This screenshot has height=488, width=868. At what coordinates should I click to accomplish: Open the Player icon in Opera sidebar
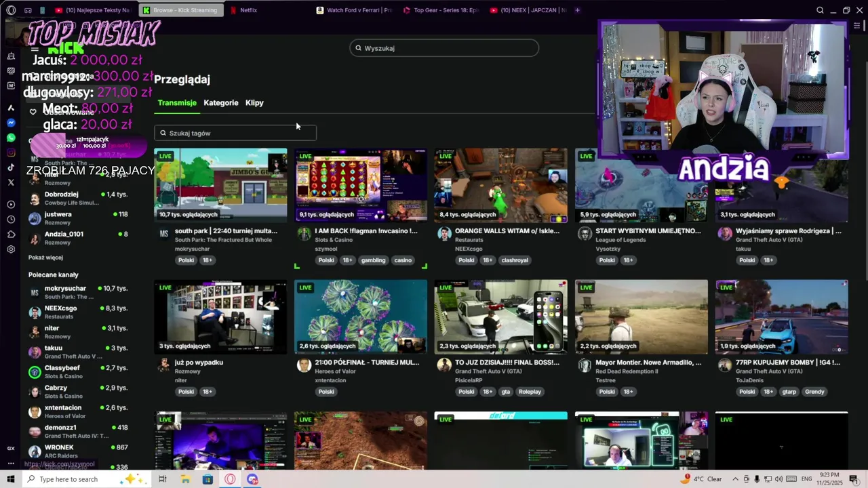coord(11,205)
